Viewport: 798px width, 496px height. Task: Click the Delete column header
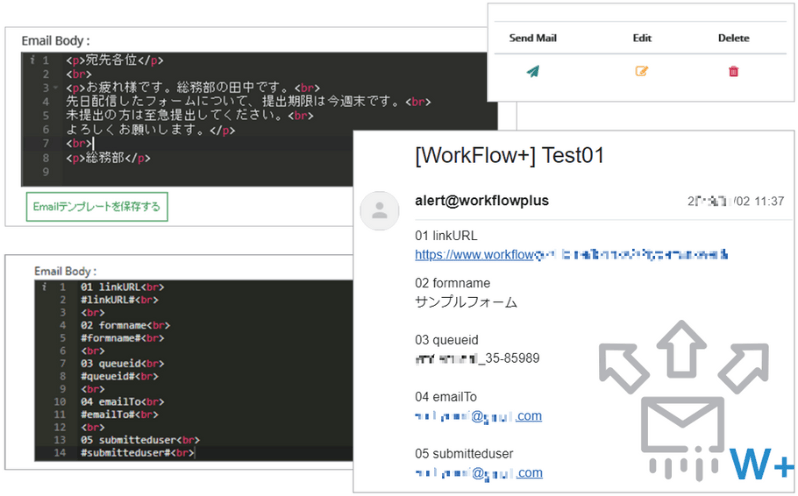[733, 38]
